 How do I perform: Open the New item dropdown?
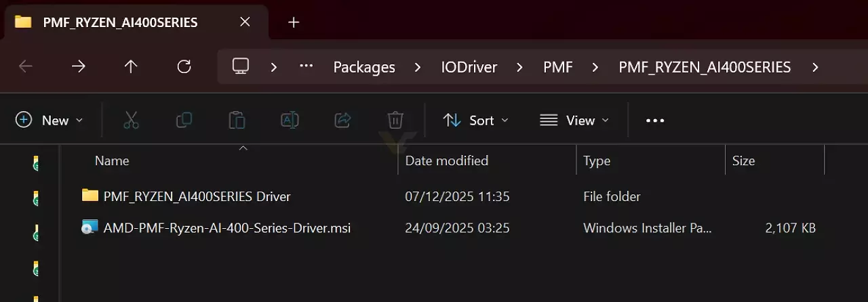pyautogui.click(x=50, y=121)
